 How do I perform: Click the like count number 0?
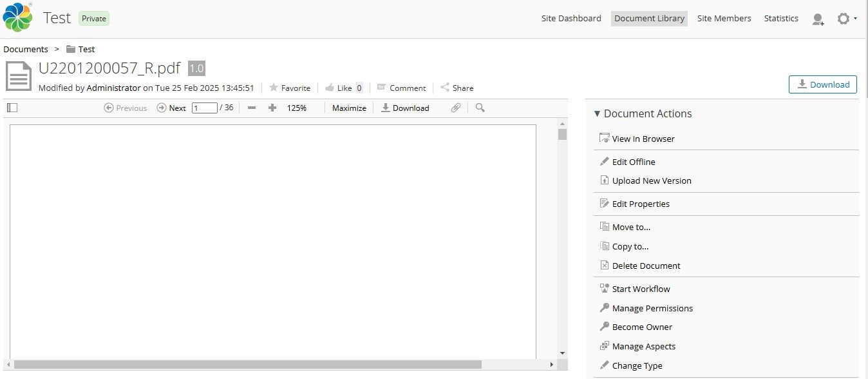359,88
